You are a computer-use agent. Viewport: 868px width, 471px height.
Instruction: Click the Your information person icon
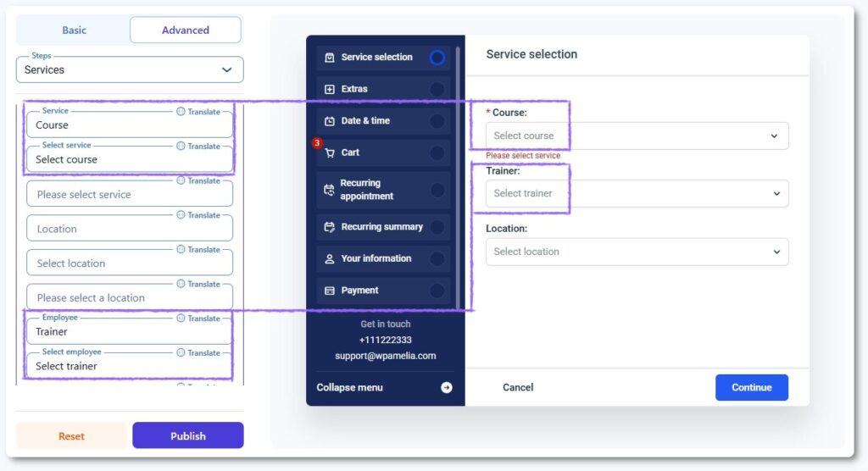[x=330, y=258]
